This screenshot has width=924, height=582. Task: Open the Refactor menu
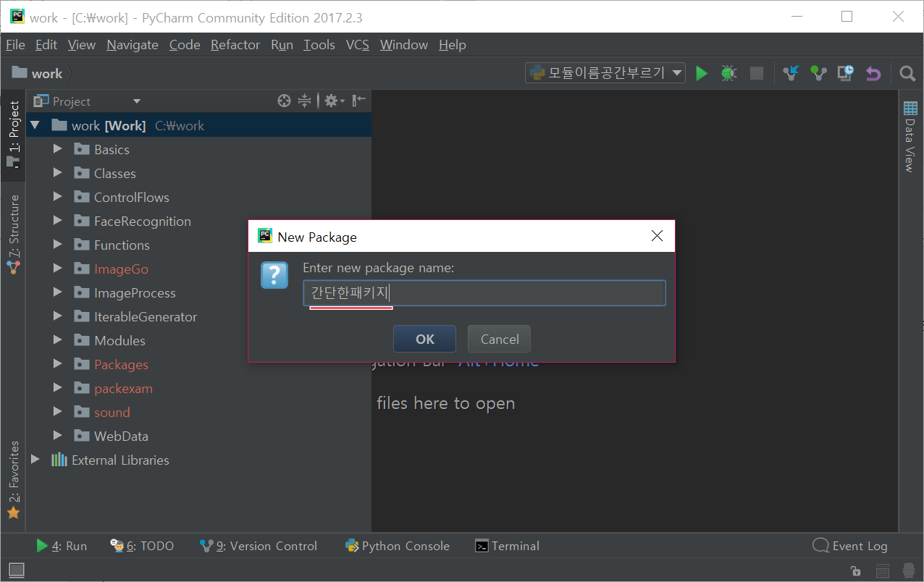[235, 45]
